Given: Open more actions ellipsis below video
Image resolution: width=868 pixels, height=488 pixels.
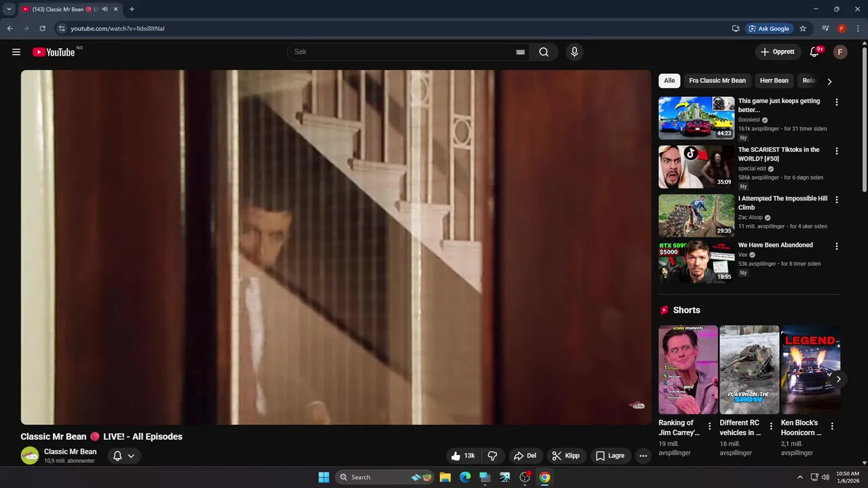Looking at the screenshot, I should click(643, 455).
